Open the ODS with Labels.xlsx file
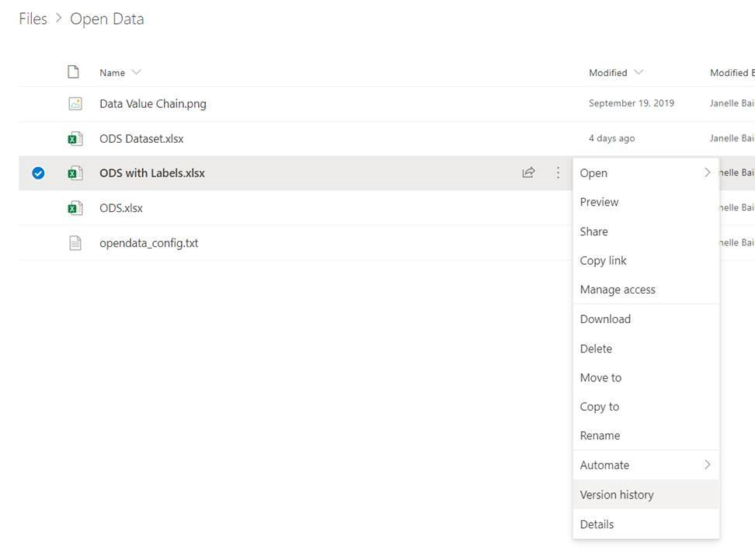This screenshot has width=755, height=560. (x=152, y=173)
